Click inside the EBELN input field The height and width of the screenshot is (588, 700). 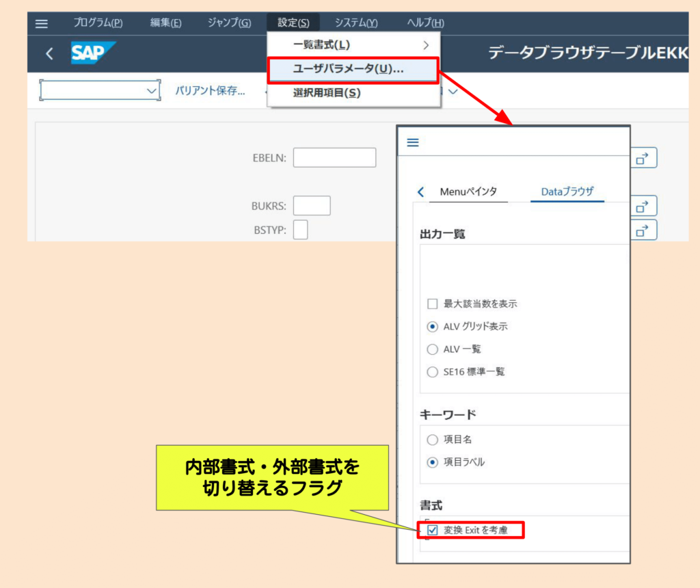tap(334, 157)
